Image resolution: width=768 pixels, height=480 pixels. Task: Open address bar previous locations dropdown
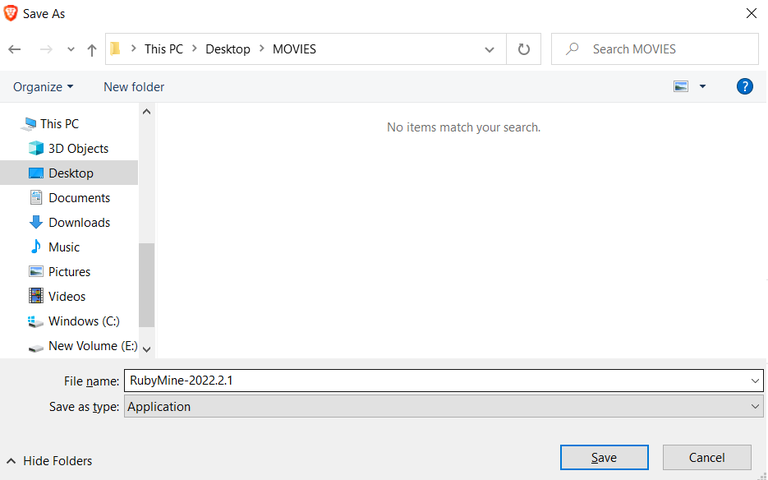489,49
